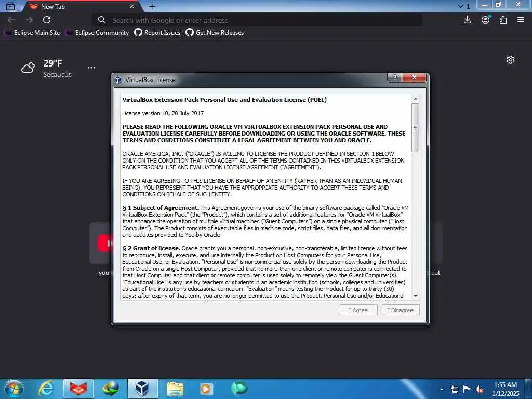Open the Windows Start button
The width and height of the screenshot is (532, 399).
coord(14,389)
